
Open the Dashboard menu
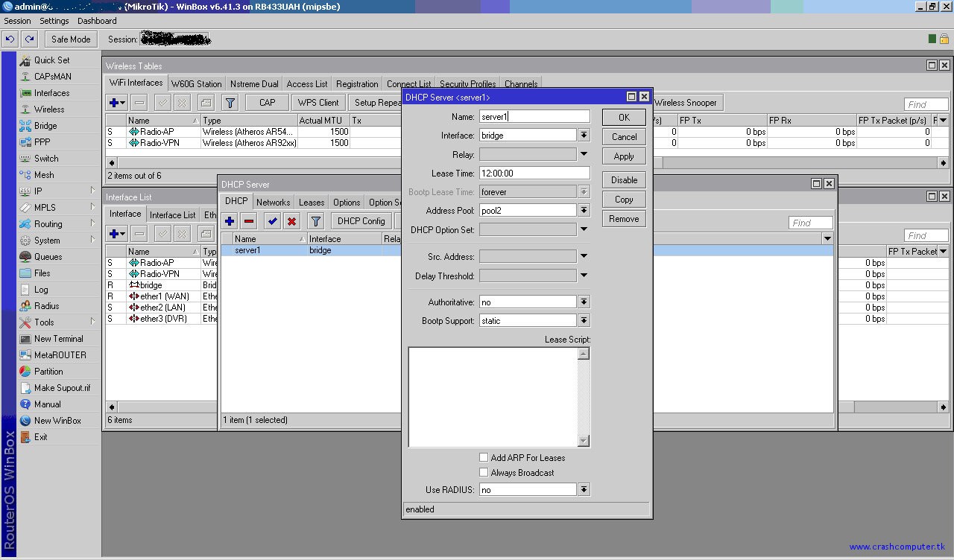[x=97, y=21]
